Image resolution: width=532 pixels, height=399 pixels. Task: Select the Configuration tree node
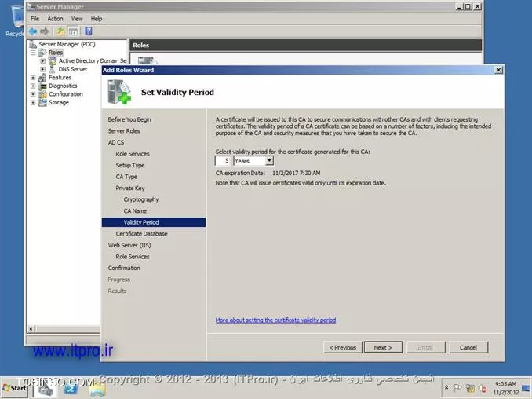[x=65, y=94]
